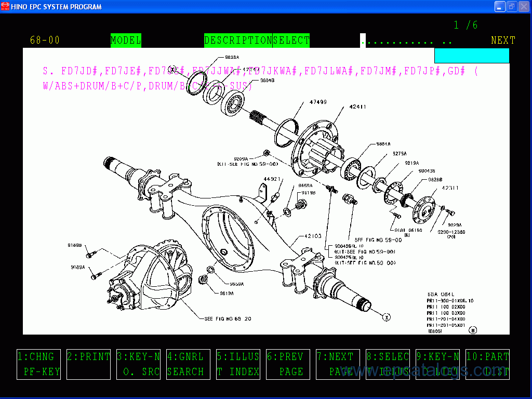Click part number 47499 label
This screenshot has width=532, height=399.
pyautogui.click(x=318, y=102)
